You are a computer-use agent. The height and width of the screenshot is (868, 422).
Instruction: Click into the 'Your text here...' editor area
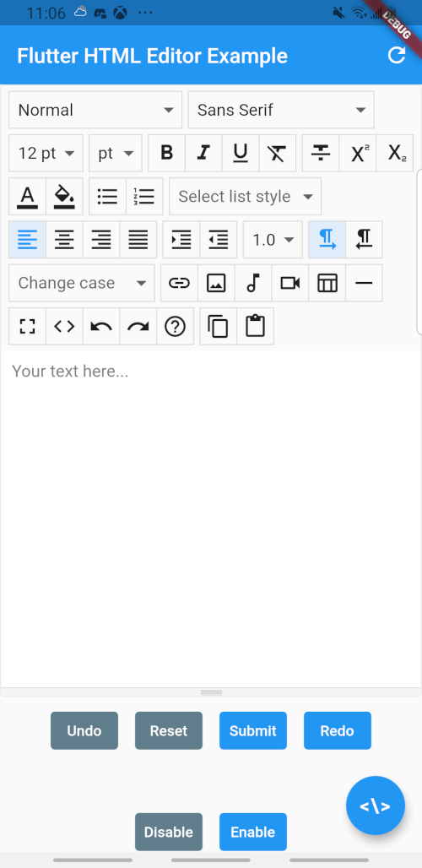click(x=211, y=518)
